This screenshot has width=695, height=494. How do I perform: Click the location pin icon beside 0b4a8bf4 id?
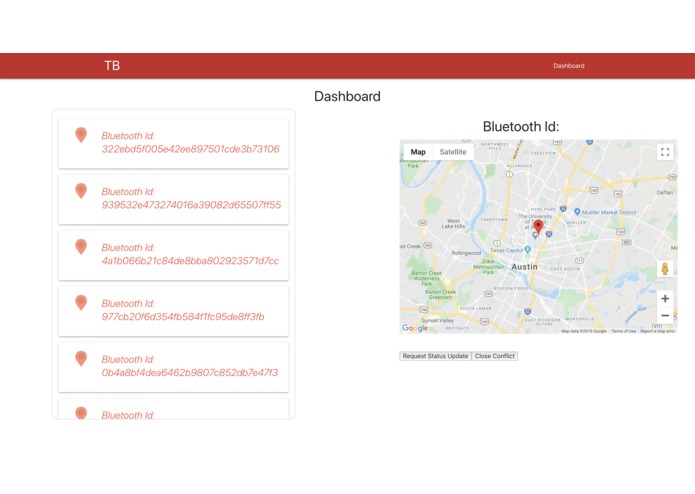[81, 358]
